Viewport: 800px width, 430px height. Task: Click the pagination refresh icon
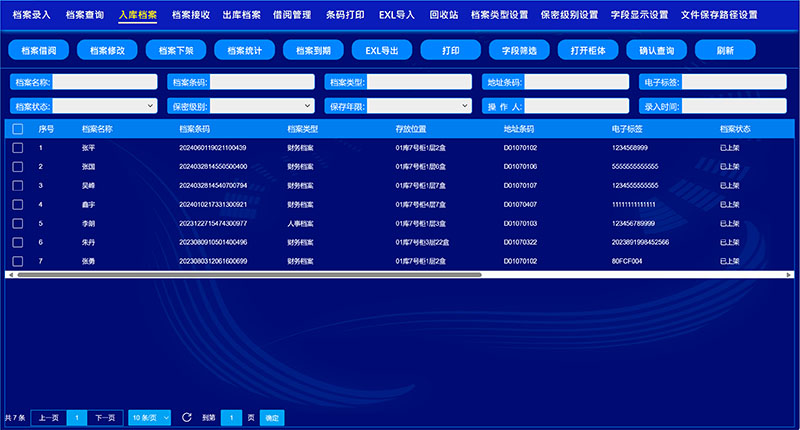pos(186,417)
